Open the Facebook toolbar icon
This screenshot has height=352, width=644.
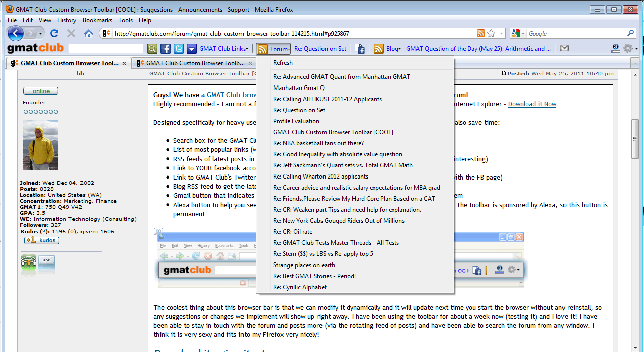(x=166, y=49)
